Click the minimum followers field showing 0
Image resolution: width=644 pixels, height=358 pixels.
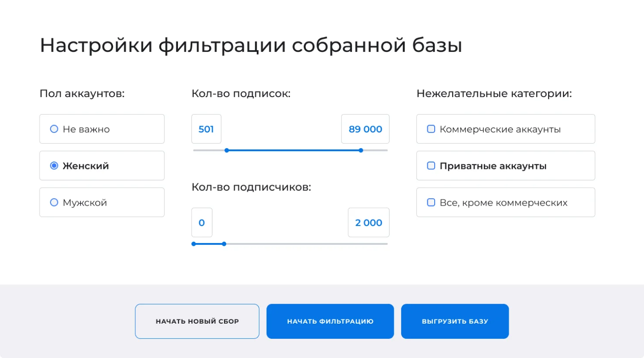(202, 223)
